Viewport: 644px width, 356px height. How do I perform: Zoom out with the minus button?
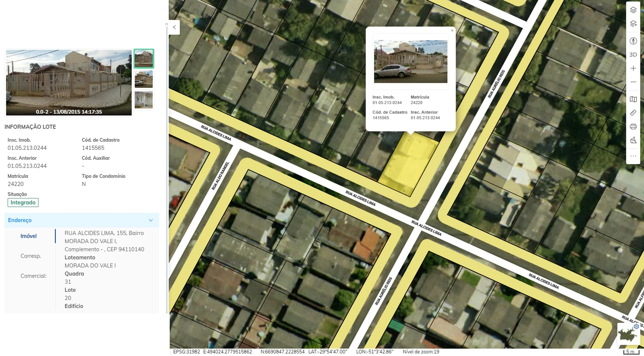(x=633, y=82)
